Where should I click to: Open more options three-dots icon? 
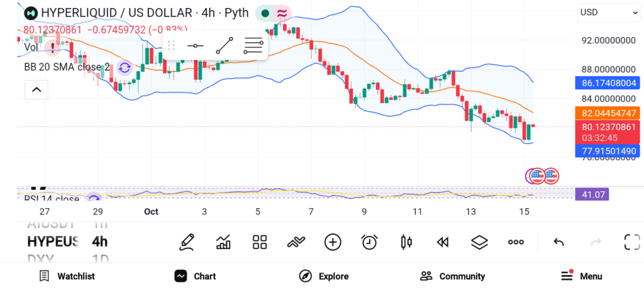click(516, 242)
